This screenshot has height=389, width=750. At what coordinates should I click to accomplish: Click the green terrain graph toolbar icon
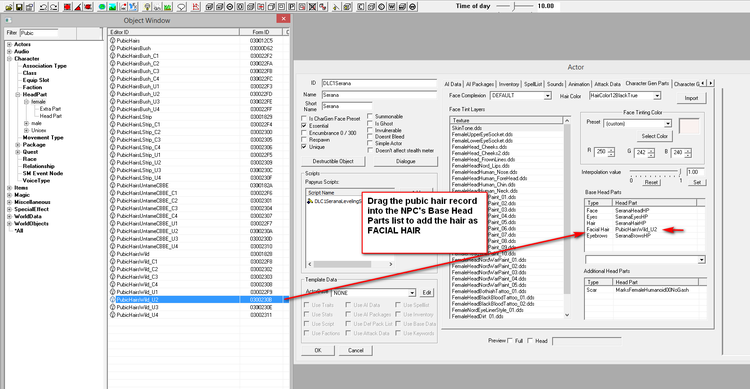click(167, 7)
